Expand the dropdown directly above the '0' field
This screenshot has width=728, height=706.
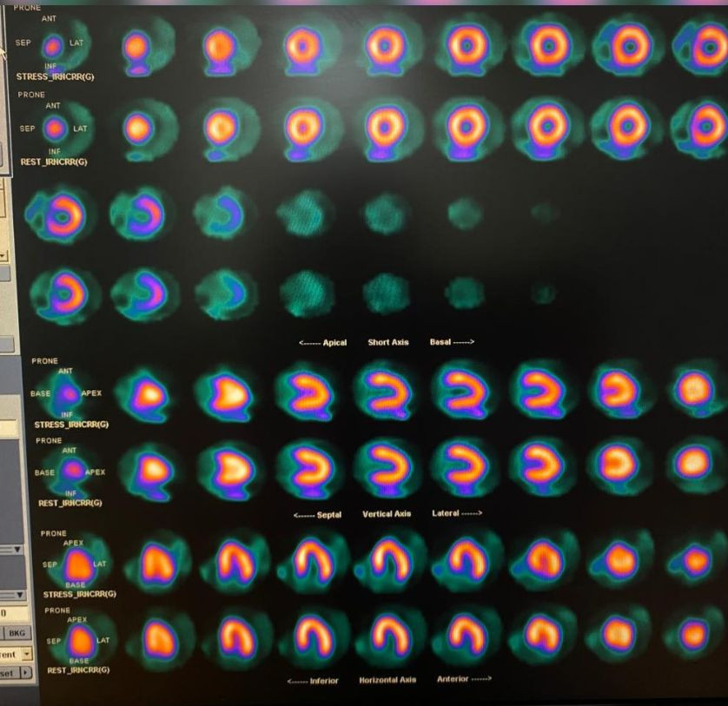[19, 596]
